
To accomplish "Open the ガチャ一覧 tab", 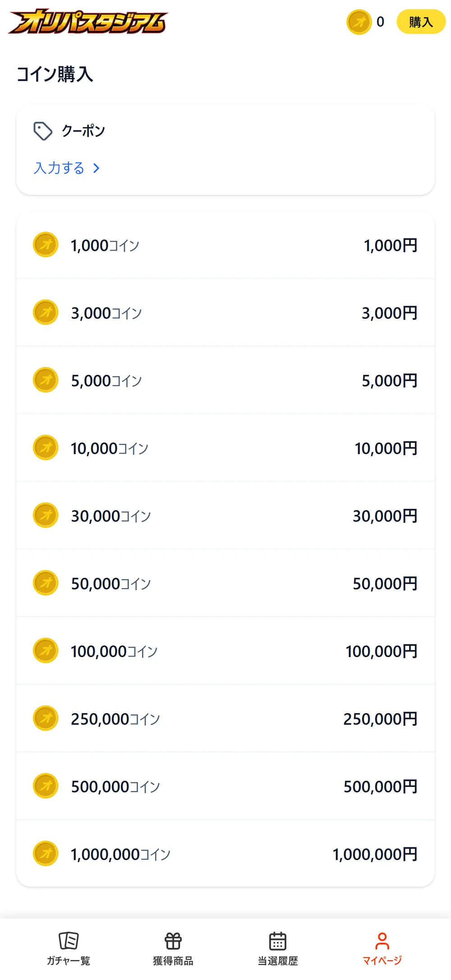I will pos(69,948).
